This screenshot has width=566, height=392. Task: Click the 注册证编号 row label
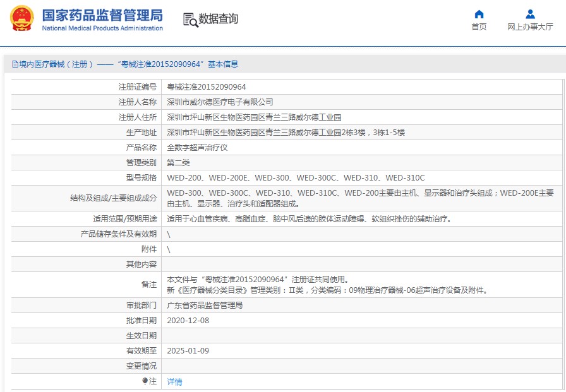[138, 87]
